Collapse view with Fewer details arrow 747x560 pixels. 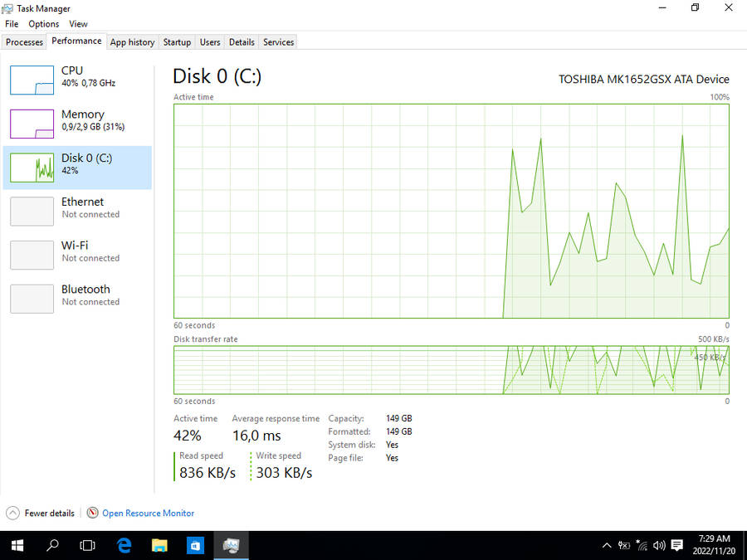tap(12, 514)
